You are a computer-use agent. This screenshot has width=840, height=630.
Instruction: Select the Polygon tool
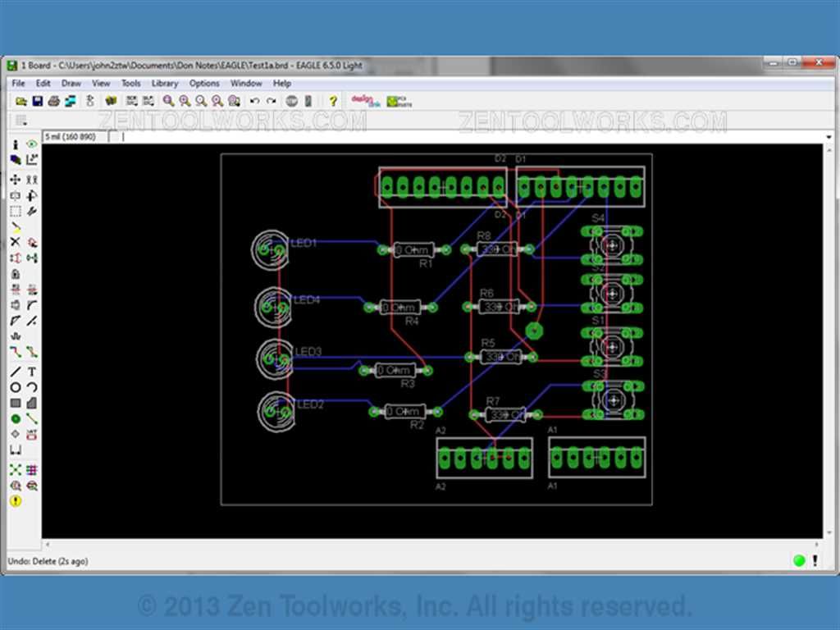pos(32,403)
